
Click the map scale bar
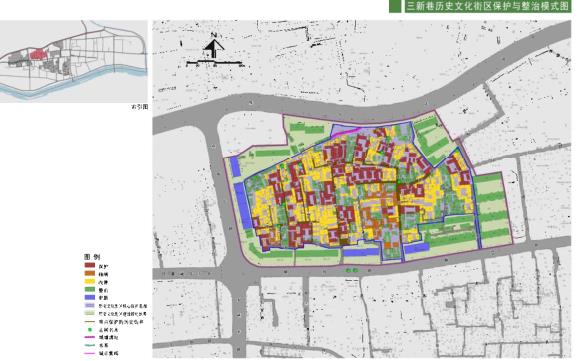[x=215, y=63]
